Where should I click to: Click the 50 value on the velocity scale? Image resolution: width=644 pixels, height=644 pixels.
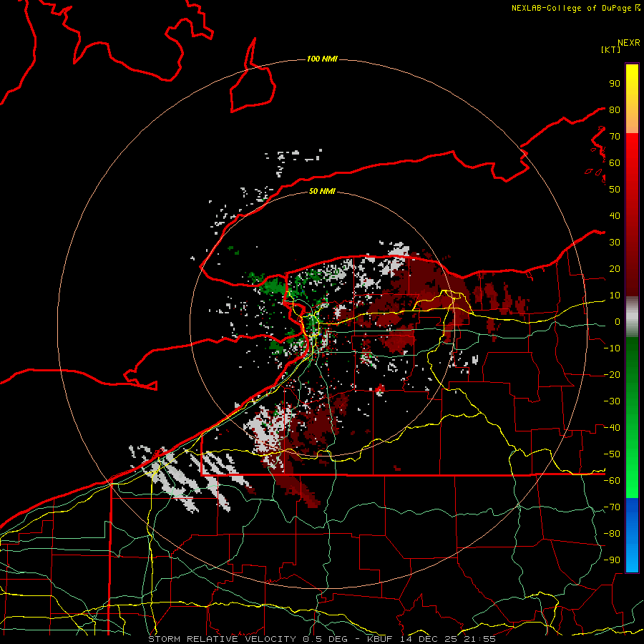(x=615, y=190)
